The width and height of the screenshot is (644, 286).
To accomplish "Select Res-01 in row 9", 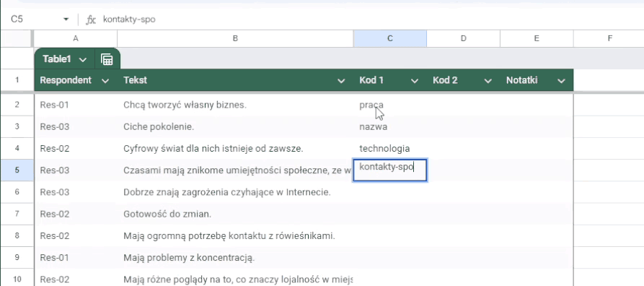I will pos(76,258).
